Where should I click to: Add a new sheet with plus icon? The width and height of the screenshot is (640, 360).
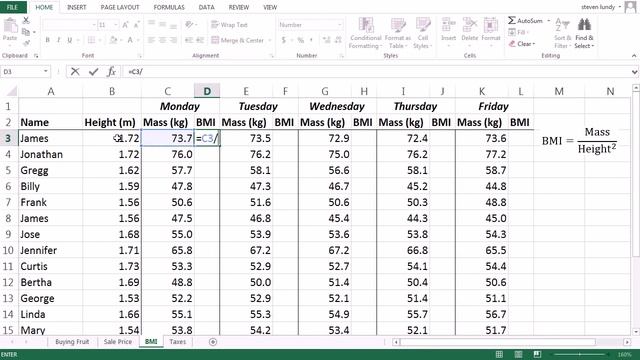[213, 342]
